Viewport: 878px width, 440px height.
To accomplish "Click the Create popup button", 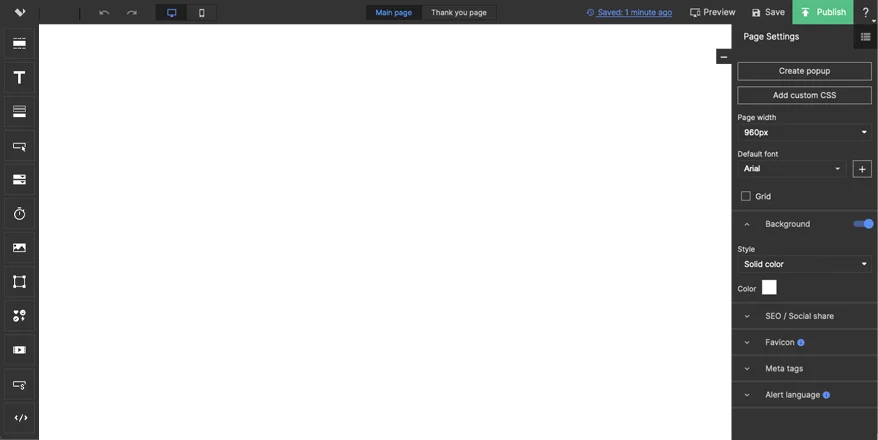I will click(804, 71).
